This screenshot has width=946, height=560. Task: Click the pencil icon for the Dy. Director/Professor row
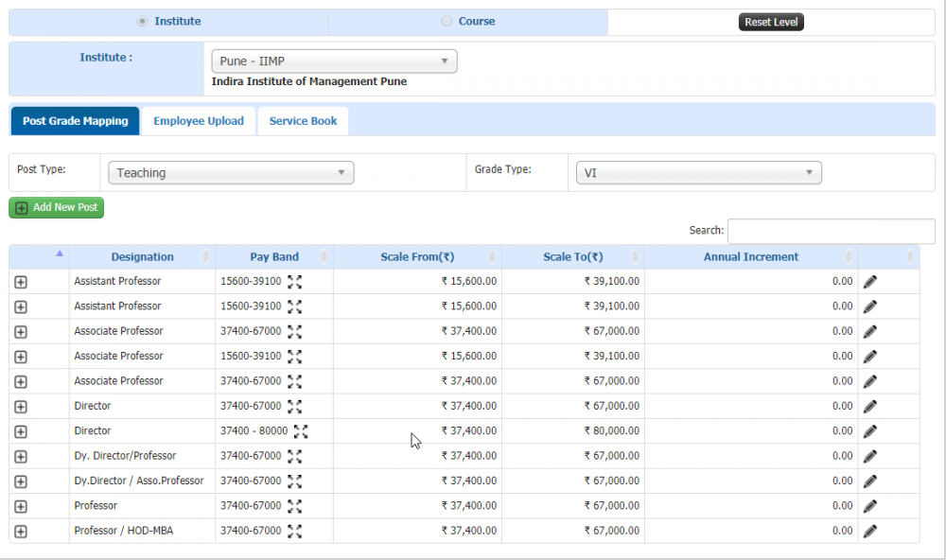click(870, 456)
